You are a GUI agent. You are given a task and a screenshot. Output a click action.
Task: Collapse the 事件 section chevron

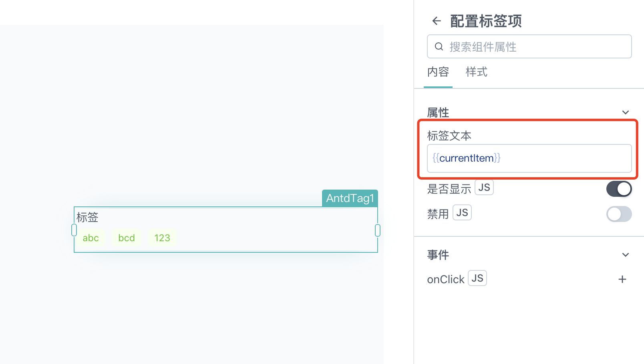tap(626, 255)
